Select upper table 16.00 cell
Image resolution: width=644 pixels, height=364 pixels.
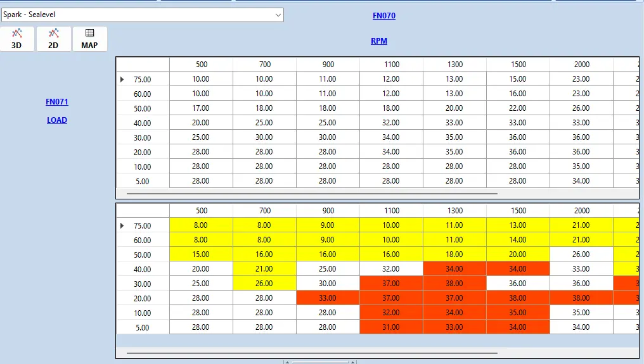tap(518, 94)
